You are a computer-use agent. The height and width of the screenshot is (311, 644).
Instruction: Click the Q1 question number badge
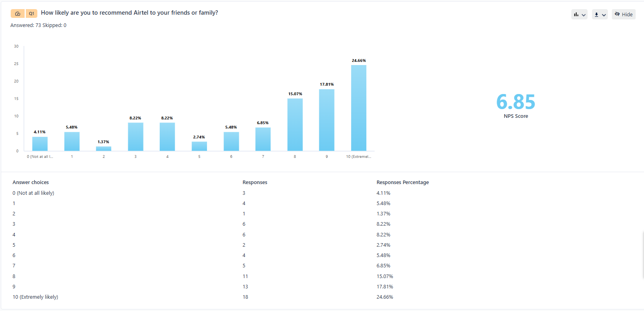31,13
